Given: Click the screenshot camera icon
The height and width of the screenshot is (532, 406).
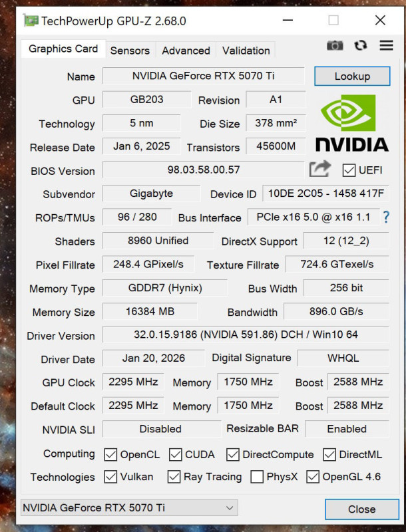Looking at the screenshot, I should [335, 45].
